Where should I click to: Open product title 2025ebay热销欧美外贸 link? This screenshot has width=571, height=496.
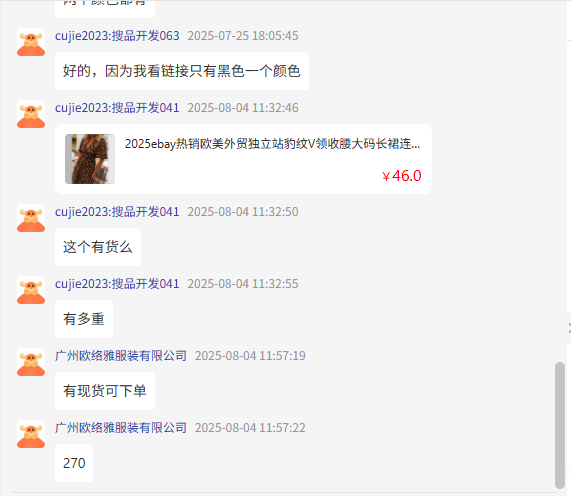pyautogui.click(x=272, y=144)
